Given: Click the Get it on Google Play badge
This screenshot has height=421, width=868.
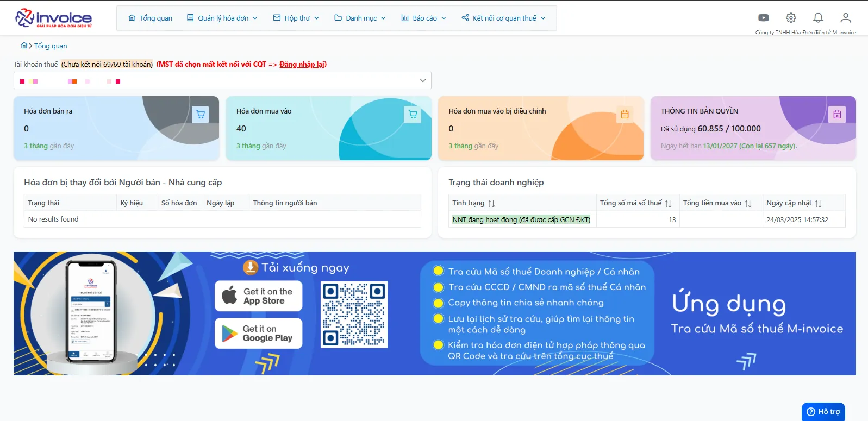Looking at the screenshot, I should pyautogui.click(x=258, y=334).
